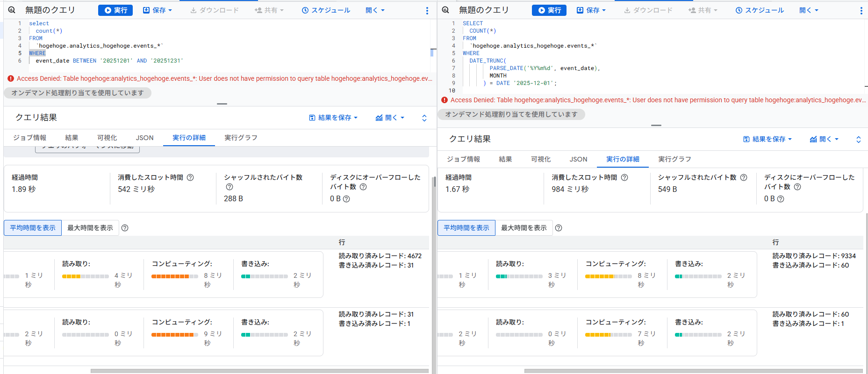Open the chart 開く dropdown in right results
The height and width of the screenshot is (374, 868).
coord(824,139)
